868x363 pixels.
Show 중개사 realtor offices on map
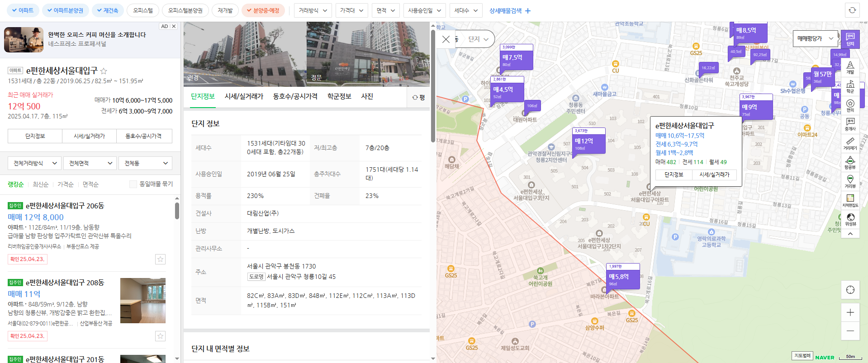point(850,124)
